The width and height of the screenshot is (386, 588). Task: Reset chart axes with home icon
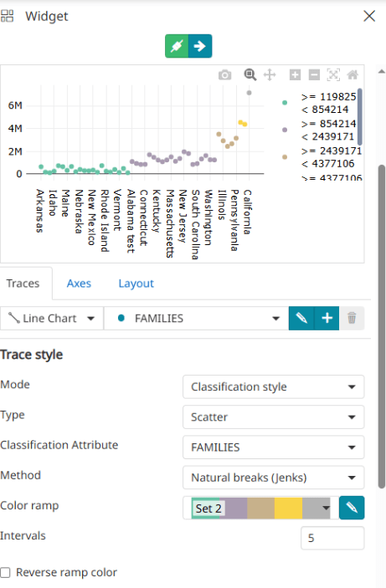pyautogui.click(x=353, y=75)
